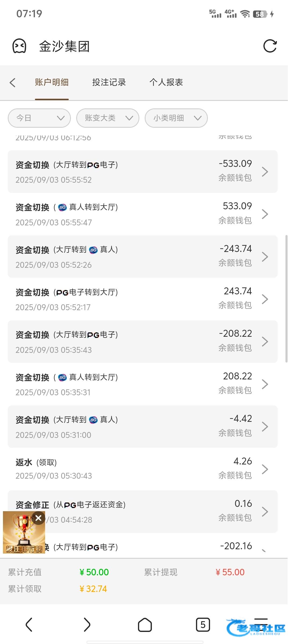Switch to the 个人报表 tab
The height and width of the screenshot is (644, 290).
166,82
